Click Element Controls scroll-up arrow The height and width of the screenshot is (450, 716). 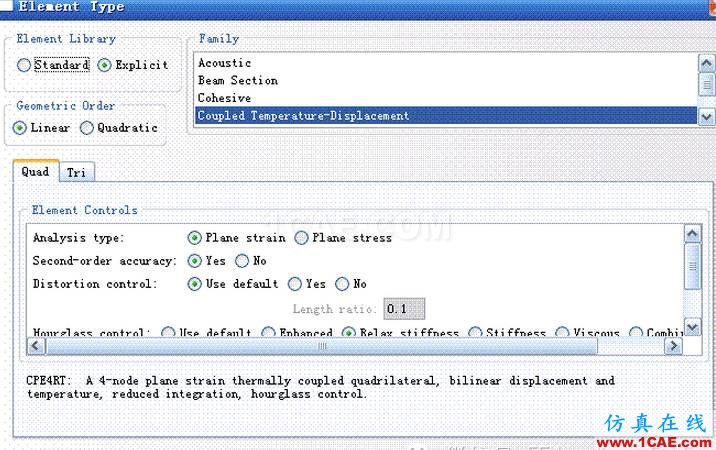coord(692,233)
